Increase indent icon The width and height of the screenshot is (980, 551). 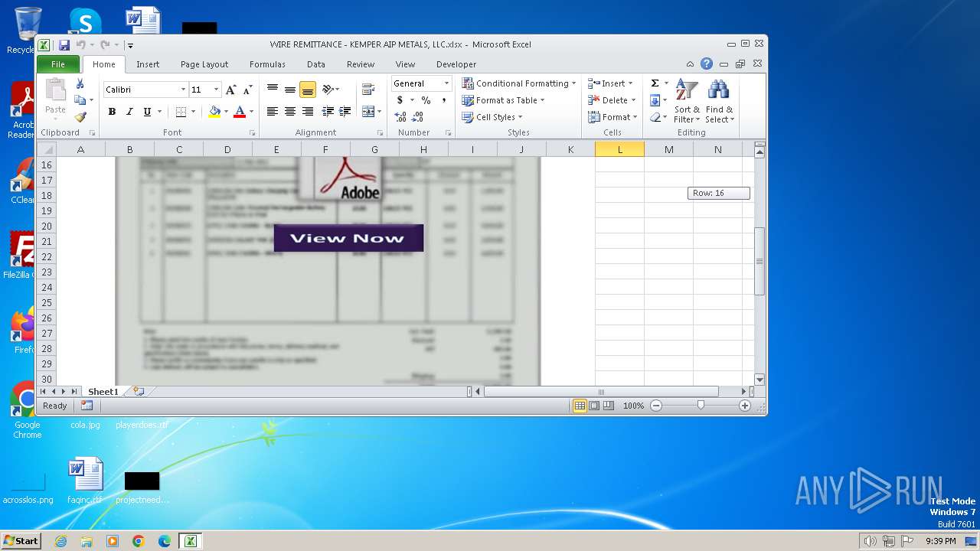pos(345,112)
